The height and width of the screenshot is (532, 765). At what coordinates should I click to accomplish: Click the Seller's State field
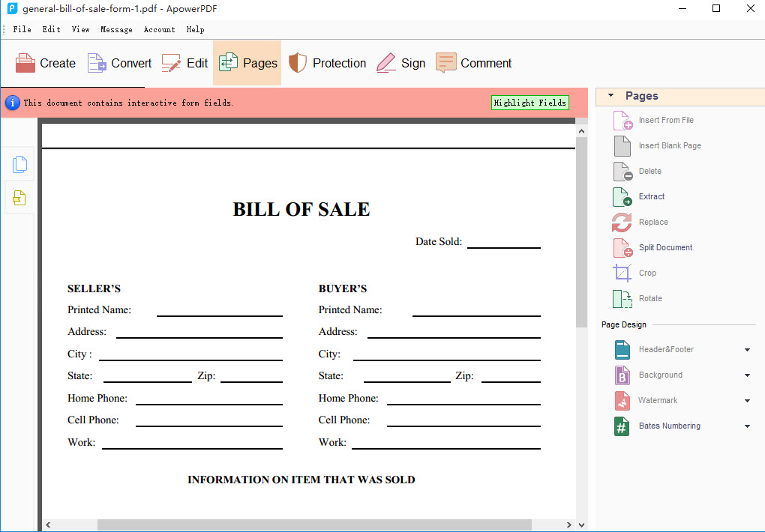147,376
